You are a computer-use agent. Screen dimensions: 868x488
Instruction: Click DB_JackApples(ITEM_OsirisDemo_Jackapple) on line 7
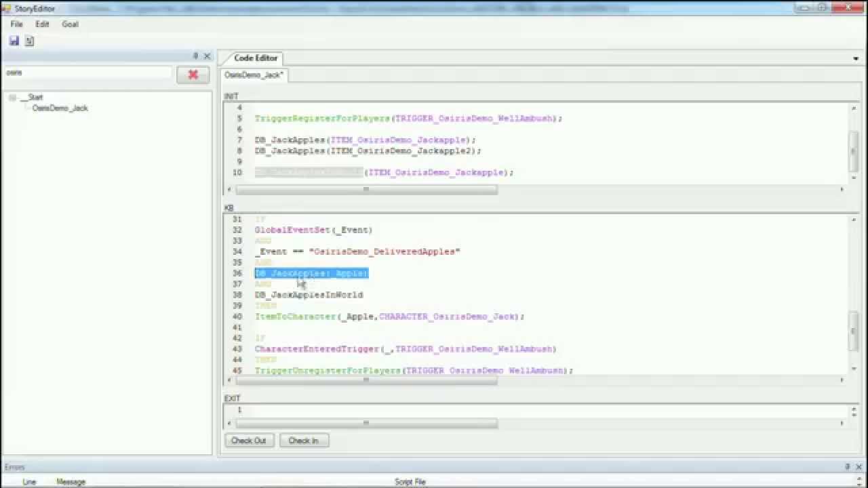[x=366, y=140]
